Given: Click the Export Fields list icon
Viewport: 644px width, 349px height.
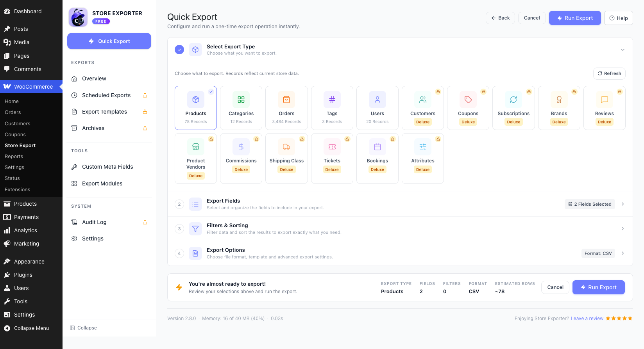Looking at the screenshot, I should (x=195, y=204).
